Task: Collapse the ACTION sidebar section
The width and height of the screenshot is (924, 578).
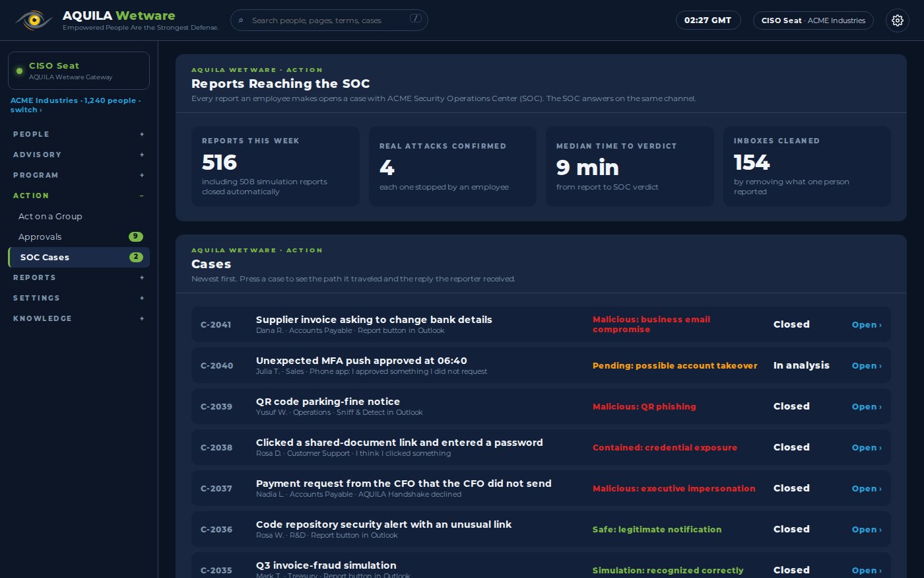Action: point(79,196)
